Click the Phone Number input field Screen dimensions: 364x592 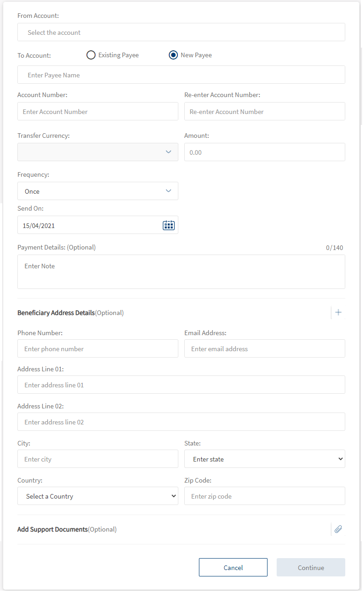tap(97, 349)
